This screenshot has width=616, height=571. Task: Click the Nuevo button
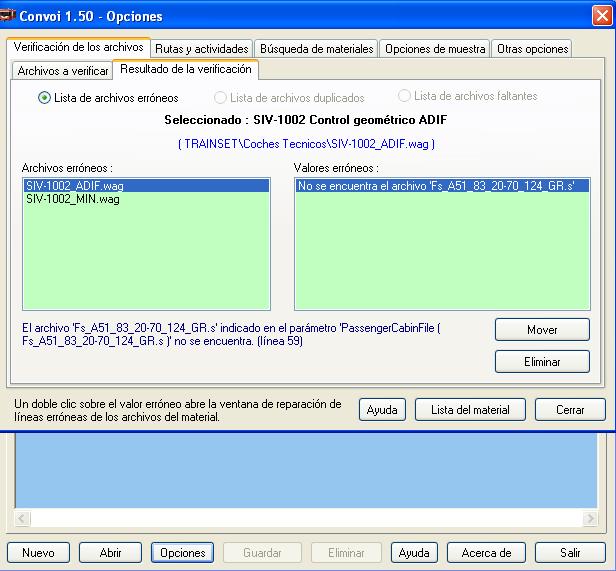point(38,552)
